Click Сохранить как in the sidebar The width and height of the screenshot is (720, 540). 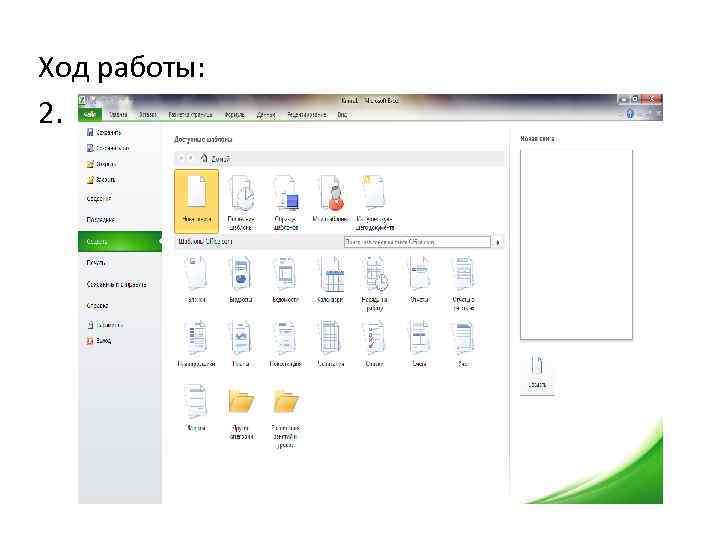[108, 148]
